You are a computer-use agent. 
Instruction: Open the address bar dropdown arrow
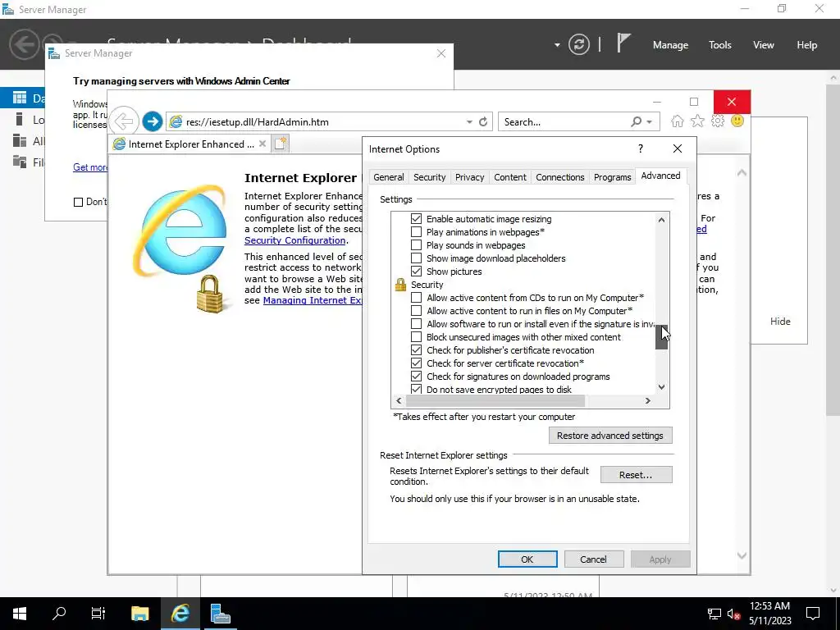tap(469, 121)
